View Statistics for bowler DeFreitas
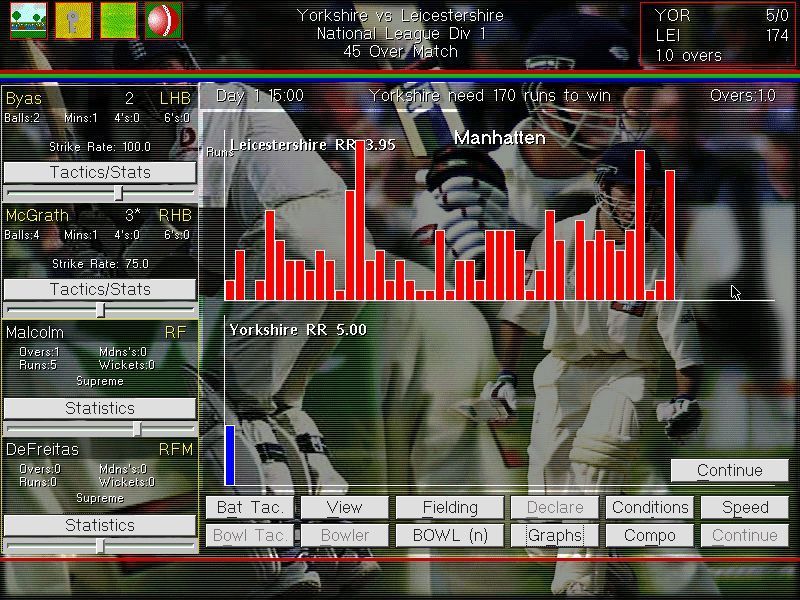800x600 pixels. coord(99,525)
